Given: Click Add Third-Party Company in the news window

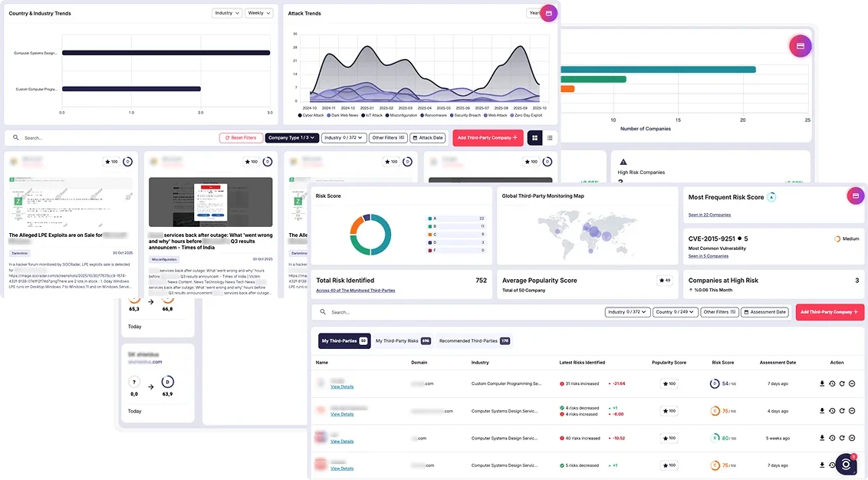Looking at the screenshot, I should (x=487, y=138).
